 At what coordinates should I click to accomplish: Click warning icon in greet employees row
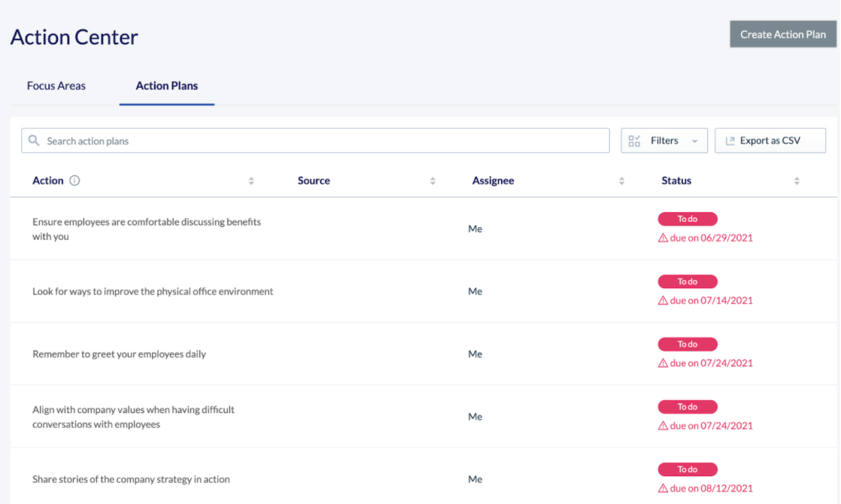coord(663,363)
